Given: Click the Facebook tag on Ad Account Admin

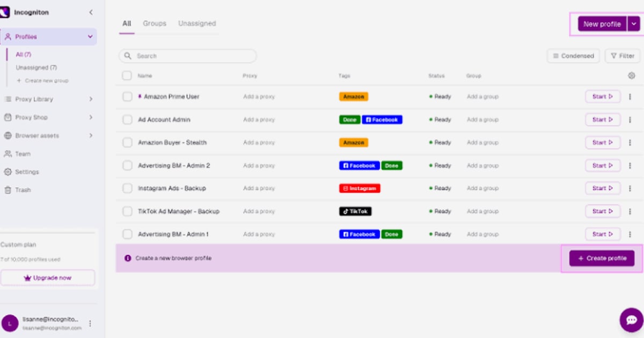Looking at the screenshot, I should (x=382, y=120).
